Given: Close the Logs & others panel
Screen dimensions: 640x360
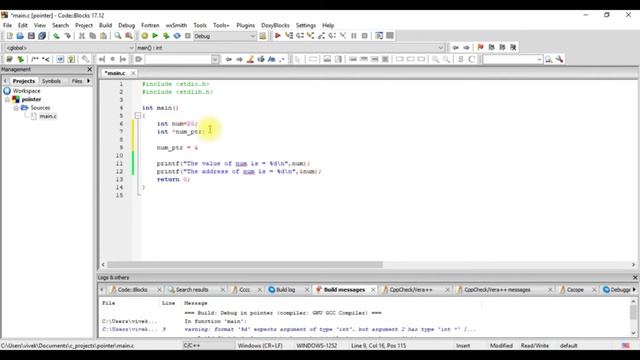Looking at the screenshot, I should pos(635,278).
